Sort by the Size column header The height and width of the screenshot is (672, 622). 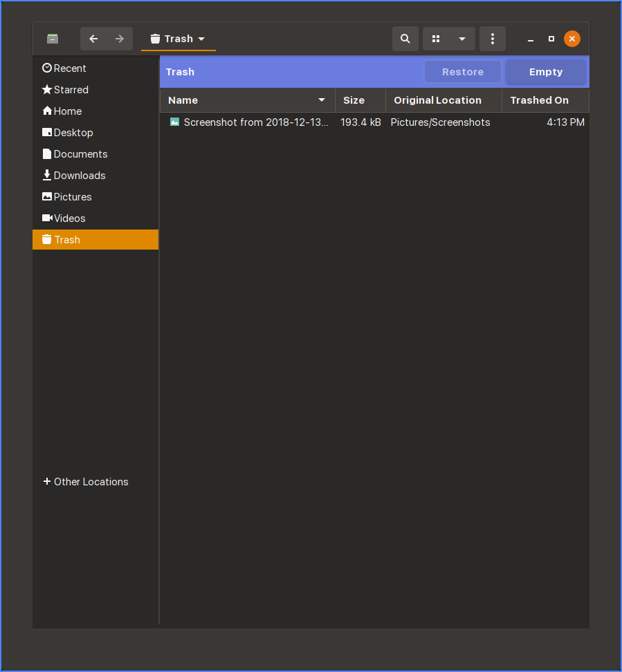click(x=360, y=100)
